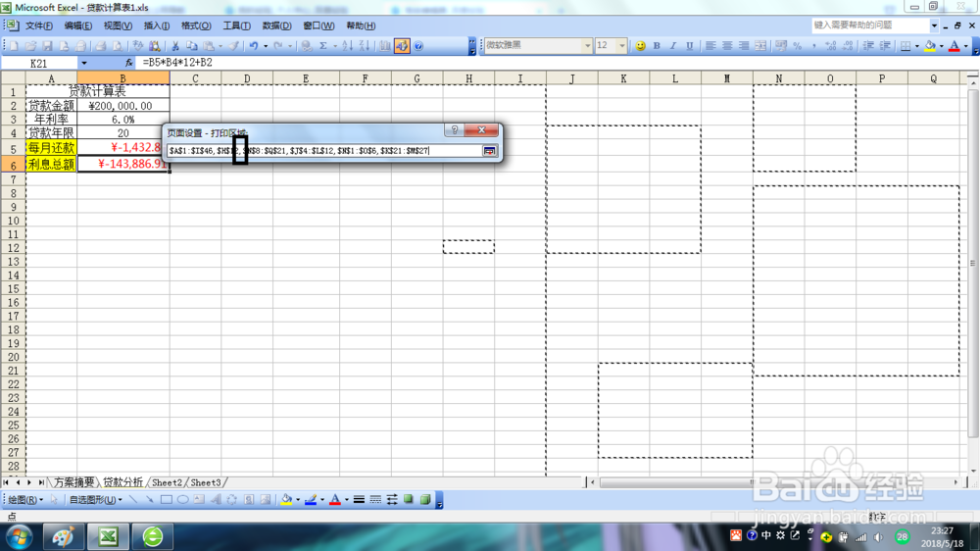Toggle Align Left alignment
The image size is (980, 551).
pos(710,46)
